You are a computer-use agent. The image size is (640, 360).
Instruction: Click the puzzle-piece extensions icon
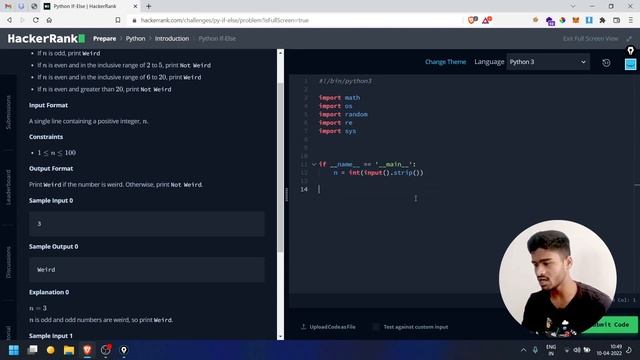tap(602, 20)
